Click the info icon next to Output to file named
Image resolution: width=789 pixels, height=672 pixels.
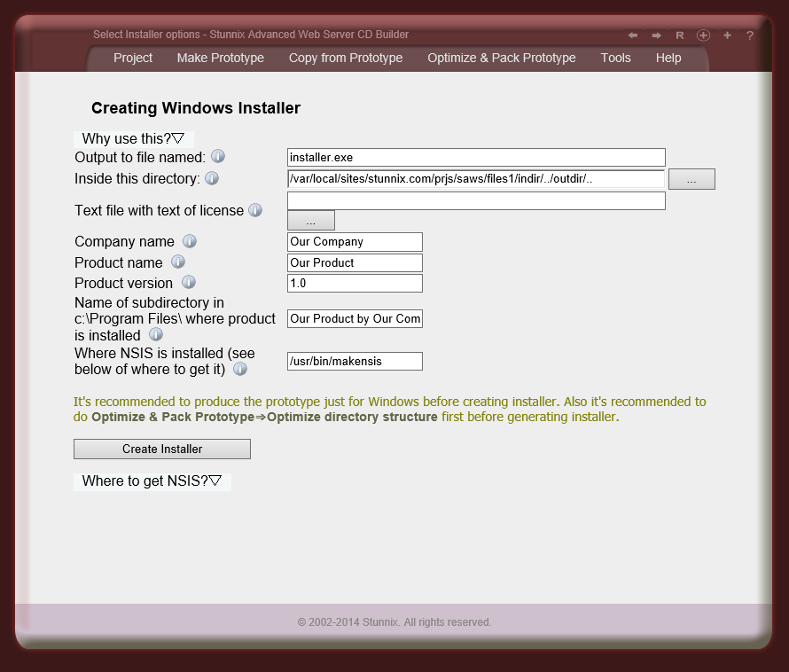218,156
